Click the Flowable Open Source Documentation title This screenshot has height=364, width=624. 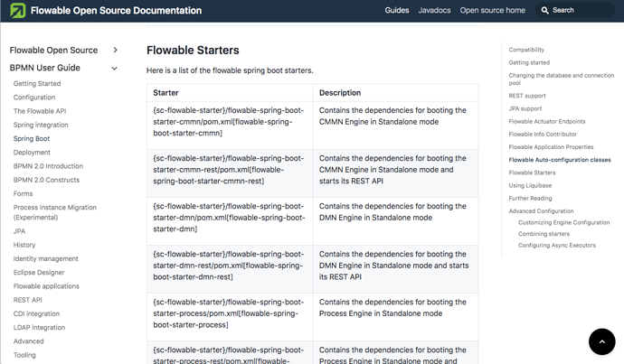116,10
